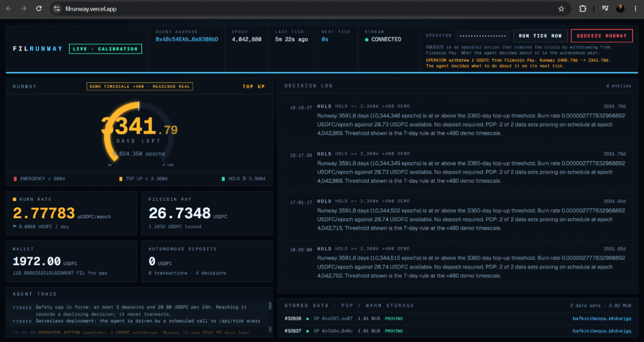
Task: Bookmark this page with the star
Action: (561, 8)
